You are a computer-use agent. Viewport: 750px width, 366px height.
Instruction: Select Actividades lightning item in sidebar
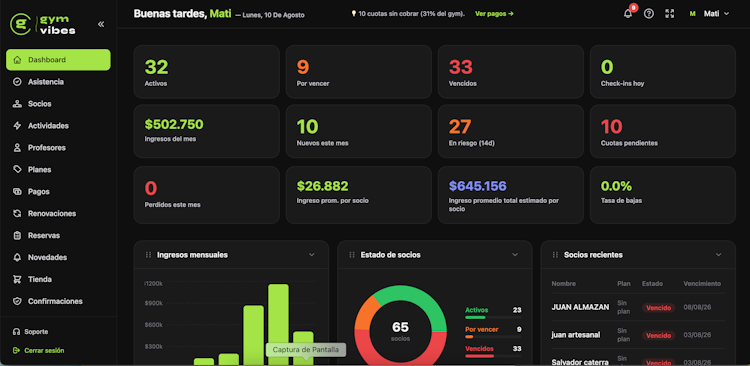[58, 126]
